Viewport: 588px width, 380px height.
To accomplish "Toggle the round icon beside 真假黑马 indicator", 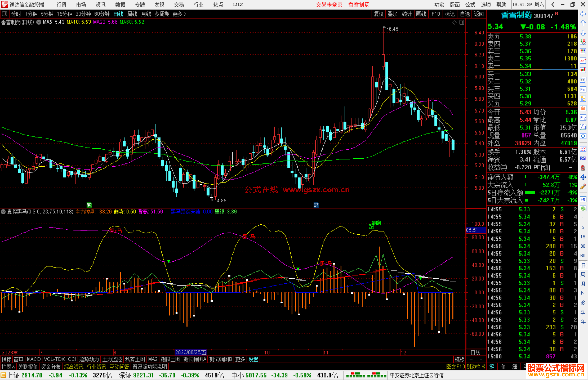I will click(x=4, y=212).
